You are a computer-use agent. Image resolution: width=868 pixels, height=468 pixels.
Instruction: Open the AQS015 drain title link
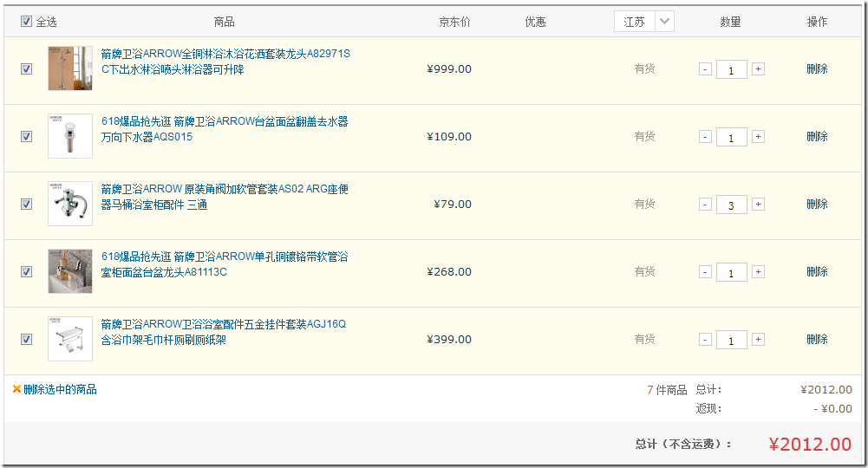coord(225,129)
